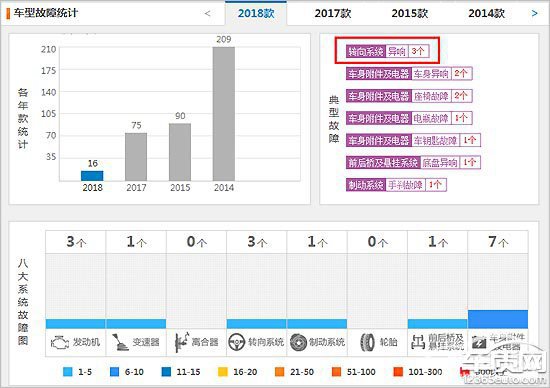Open the 底盘异响 1个 fault tag
The image size is (550, 388).
[x=413, y=162]
